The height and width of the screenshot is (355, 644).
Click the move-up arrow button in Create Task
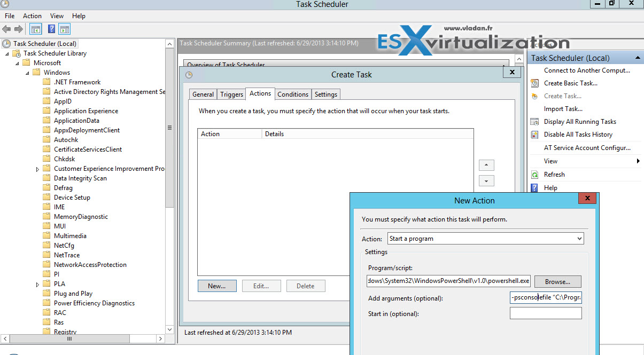click(x=486, y=165)
